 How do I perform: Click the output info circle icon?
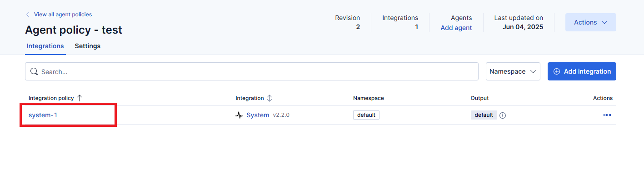point(503,115)
